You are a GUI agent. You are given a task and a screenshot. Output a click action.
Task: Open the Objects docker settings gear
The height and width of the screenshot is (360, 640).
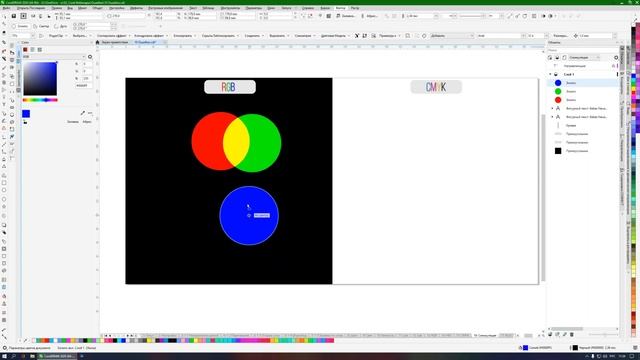click(616, 58)
